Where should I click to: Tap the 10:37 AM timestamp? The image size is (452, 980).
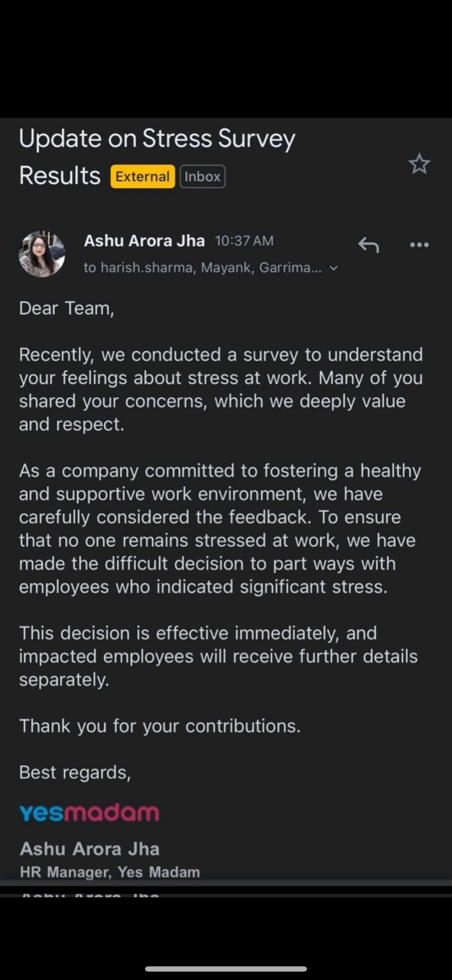[244, 241]
